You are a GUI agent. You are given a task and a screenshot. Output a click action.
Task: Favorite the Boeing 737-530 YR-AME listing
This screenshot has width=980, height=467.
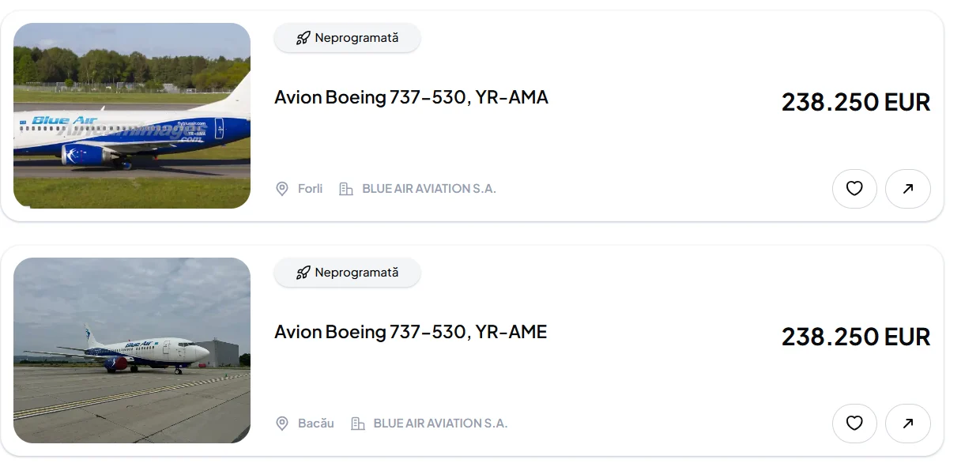click(855, 424)
